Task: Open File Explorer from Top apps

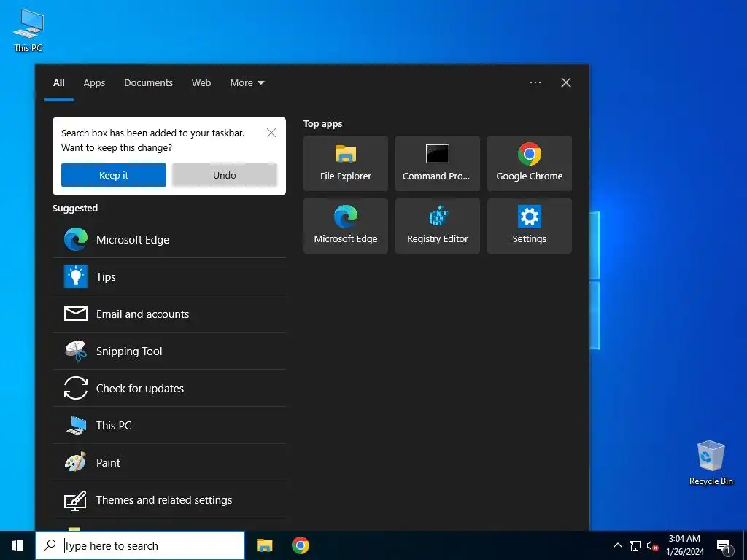Action: [x=345, y=163]
